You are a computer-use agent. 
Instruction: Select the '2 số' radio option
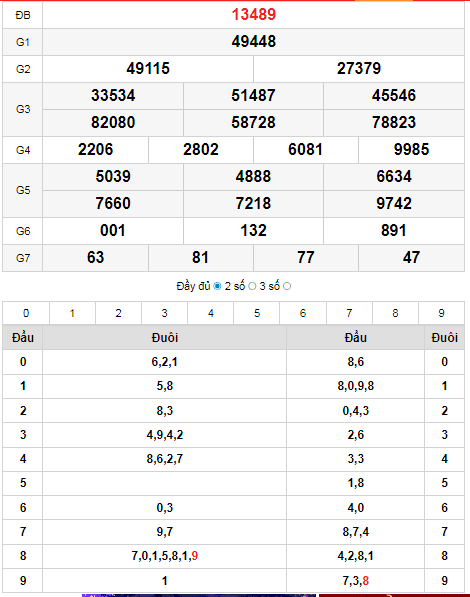pyautogui.click(x=252, y=286)
